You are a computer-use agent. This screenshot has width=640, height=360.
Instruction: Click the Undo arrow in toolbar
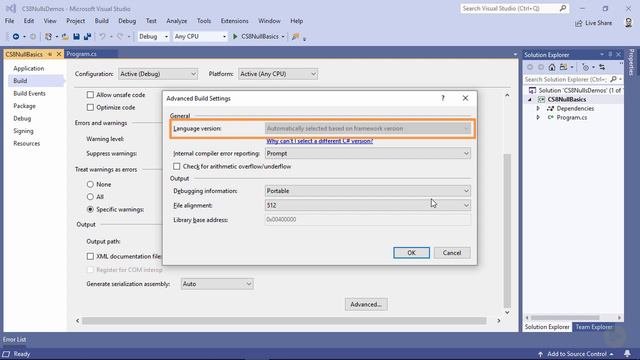pyautogui.click(x=102, y=37)
